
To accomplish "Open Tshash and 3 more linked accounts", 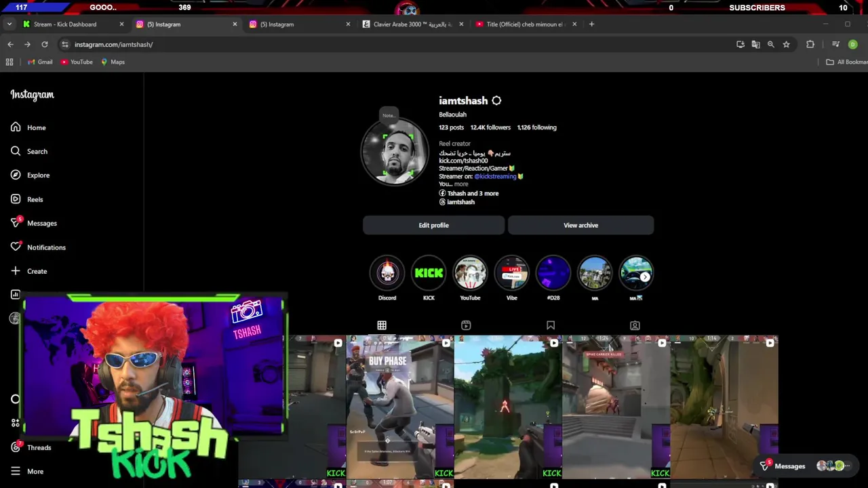I will click(x=469, y=193).
